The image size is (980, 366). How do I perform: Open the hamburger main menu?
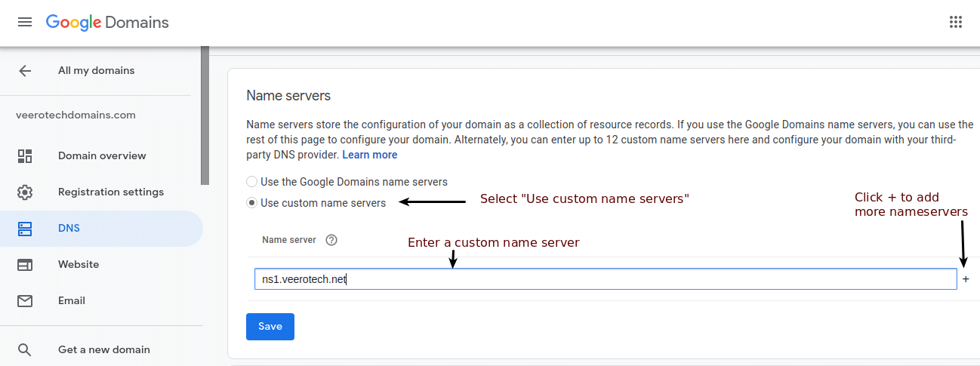click(25, 23)
